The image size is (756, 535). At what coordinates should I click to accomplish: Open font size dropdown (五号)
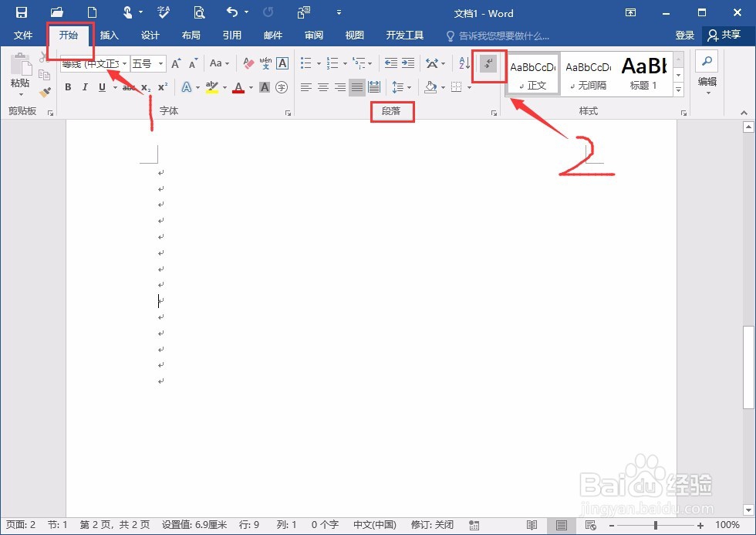click(161, 63)
